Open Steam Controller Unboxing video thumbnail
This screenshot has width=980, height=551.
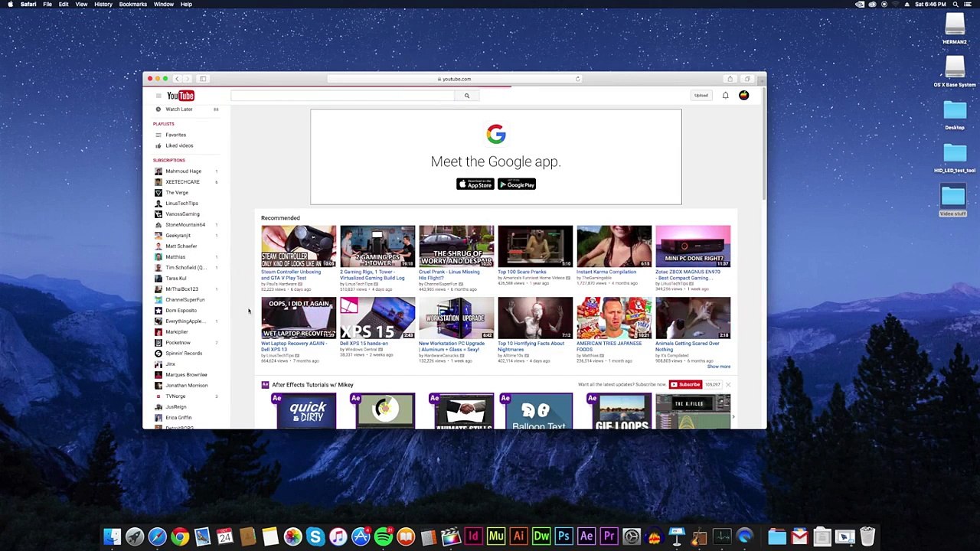tap(298, 246)
